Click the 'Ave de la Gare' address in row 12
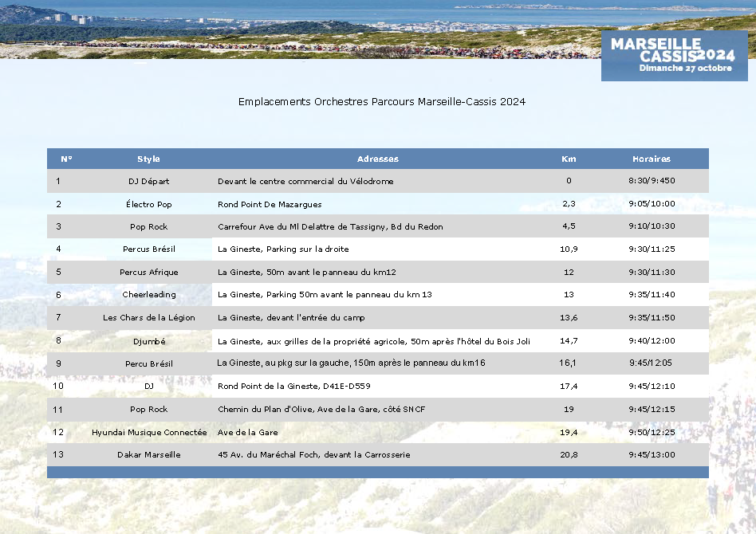This screenshot has height=534, width=756. tap(248, 432)
